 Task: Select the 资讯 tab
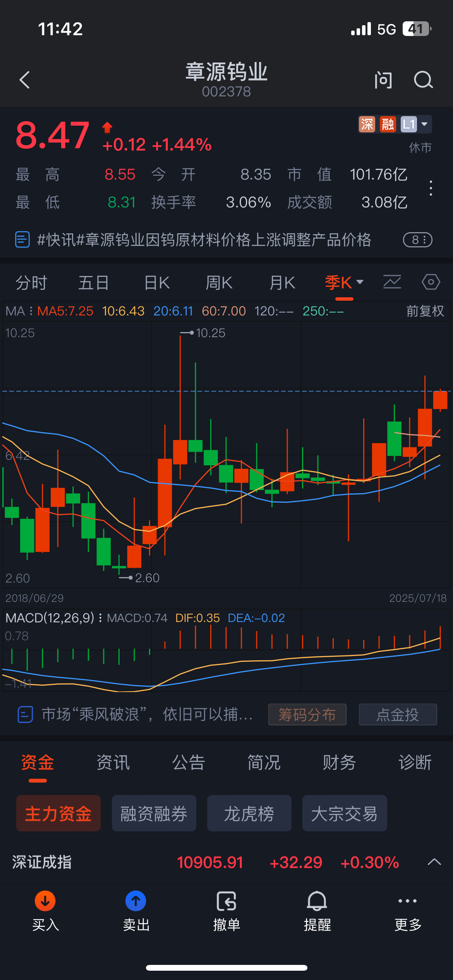tap(113, 762)
